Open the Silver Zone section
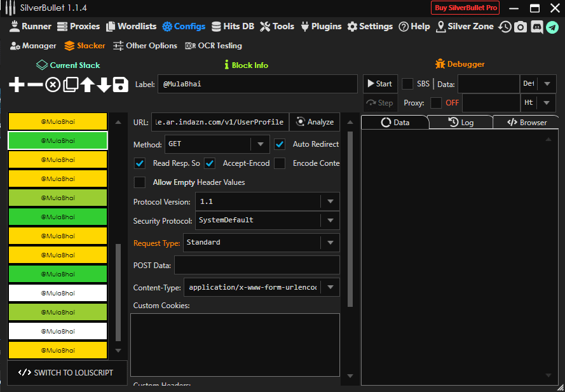The image size is (565, 392). pyautogui.click(x=465, y=26)
